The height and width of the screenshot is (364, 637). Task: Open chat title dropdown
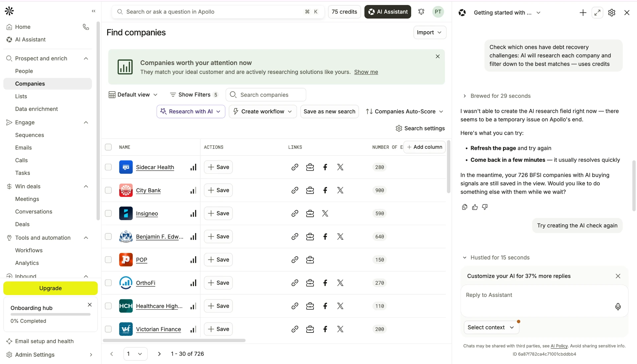pyautogui.click(x=507, y=13)
